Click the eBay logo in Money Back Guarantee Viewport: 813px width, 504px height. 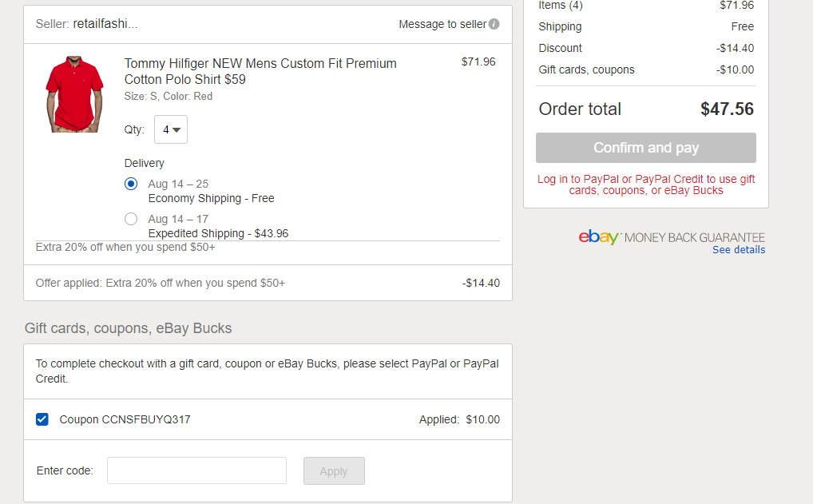coord(599,237)
